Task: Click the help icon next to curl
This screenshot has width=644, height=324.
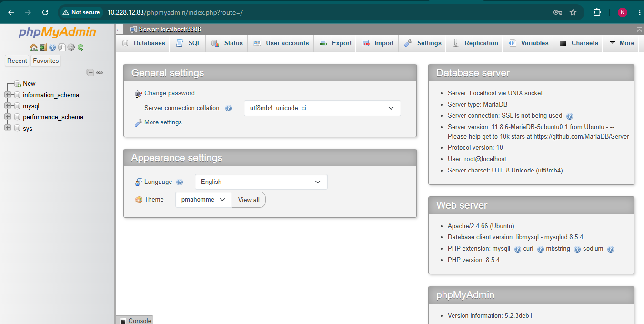Action: click(x=541, y=249)
